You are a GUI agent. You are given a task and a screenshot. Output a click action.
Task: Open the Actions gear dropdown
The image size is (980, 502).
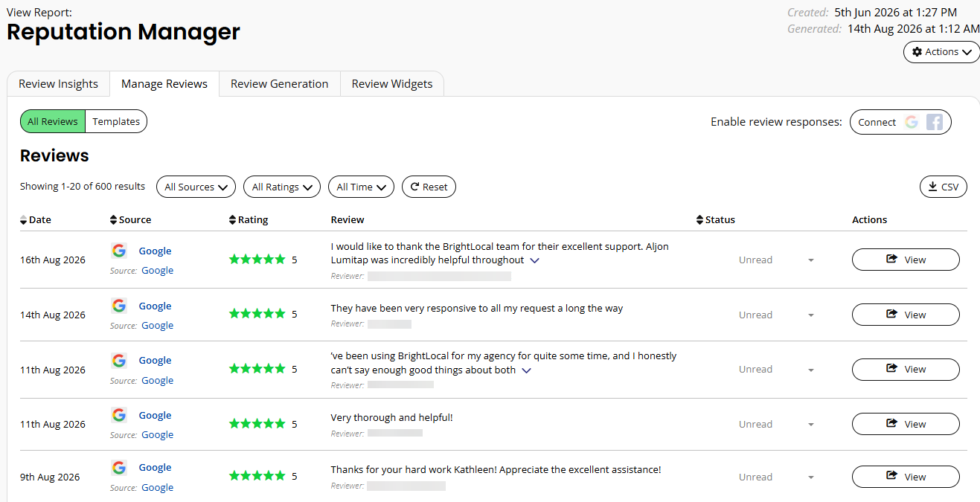tap(941, 52)
